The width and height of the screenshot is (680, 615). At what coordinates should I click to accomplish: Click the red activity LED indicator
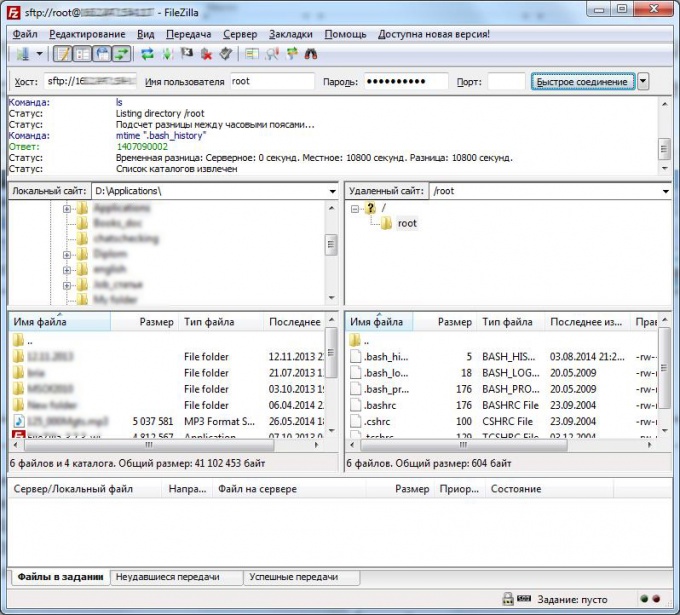coord(656,599)
